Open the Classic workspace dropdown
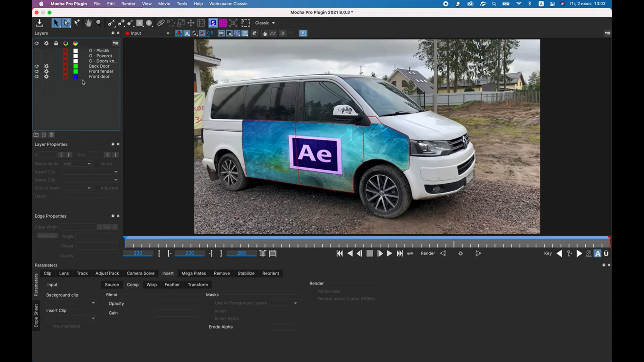 tap(265, 23)
